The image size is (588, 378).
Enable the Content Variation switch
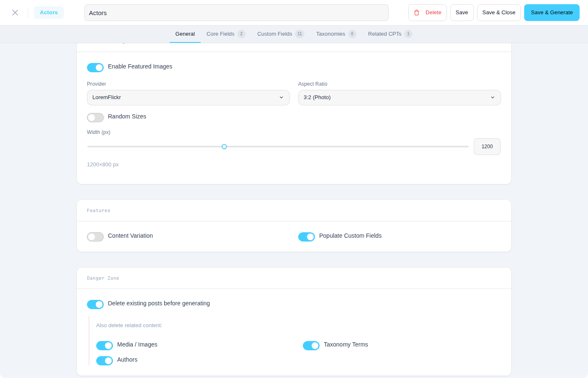[95, 237]
